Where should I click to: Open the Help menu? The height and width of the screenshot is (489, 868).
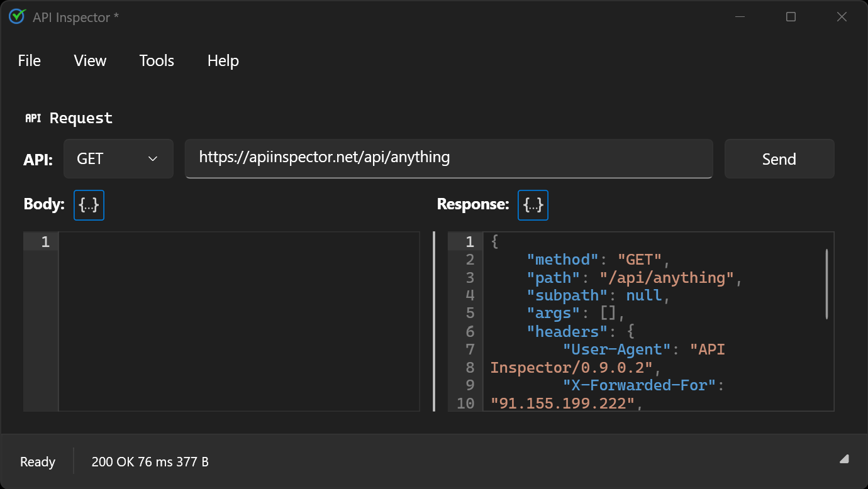223,61
